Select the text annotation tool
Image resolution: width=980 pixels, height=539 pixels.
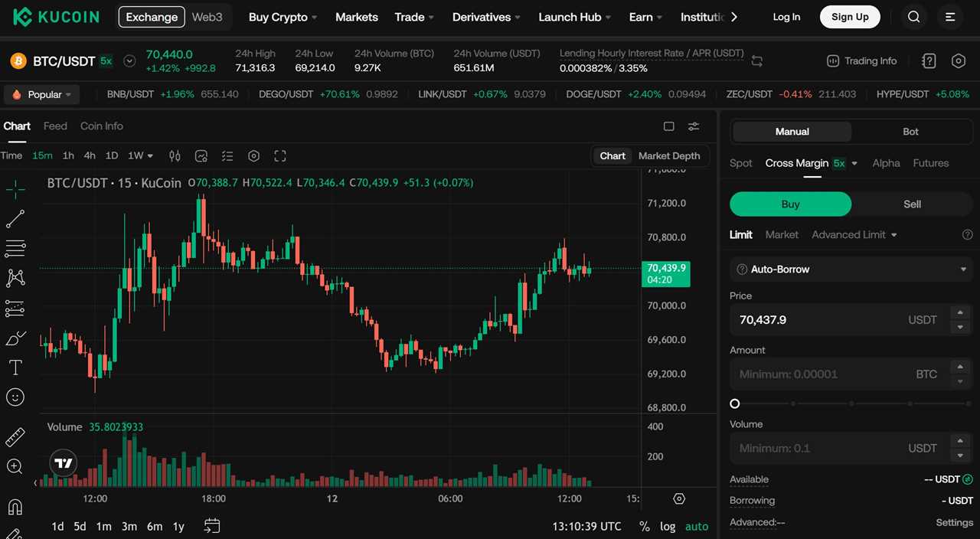tap(15, 367)
